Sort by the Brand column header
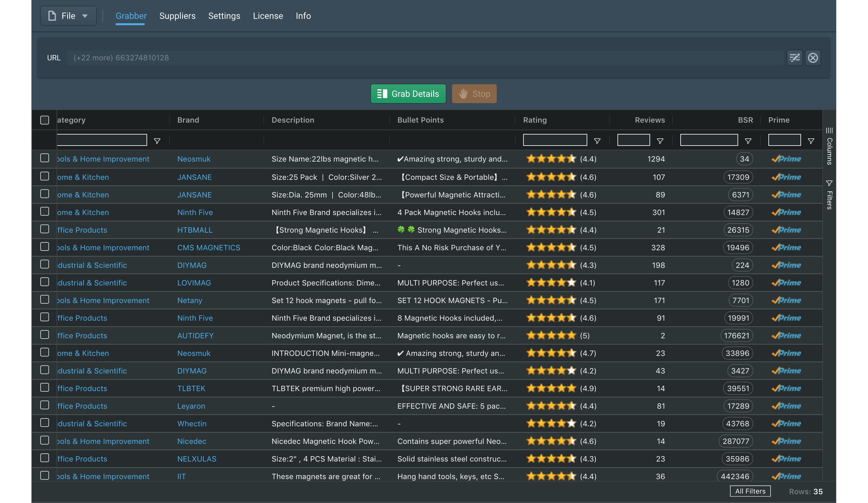The image size is (868, 503). [188, 120]
